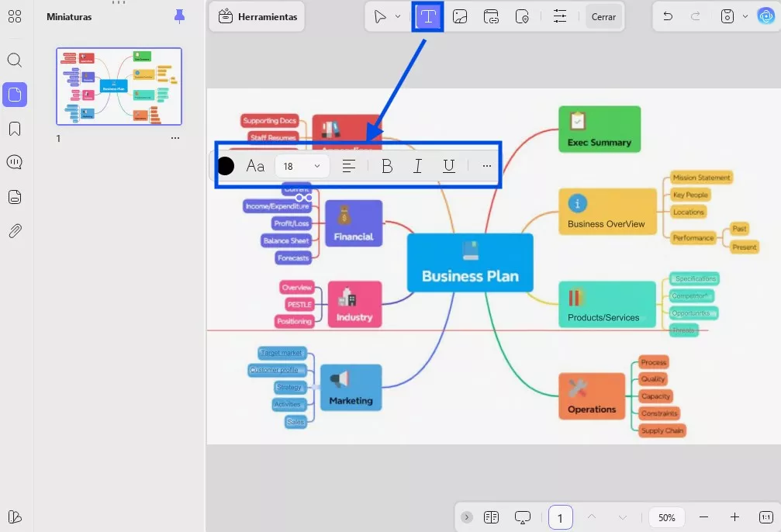Viewport: 781px width, 532px height.
Task: Toggle Italic formatting
Action: [x=417, y=166]
